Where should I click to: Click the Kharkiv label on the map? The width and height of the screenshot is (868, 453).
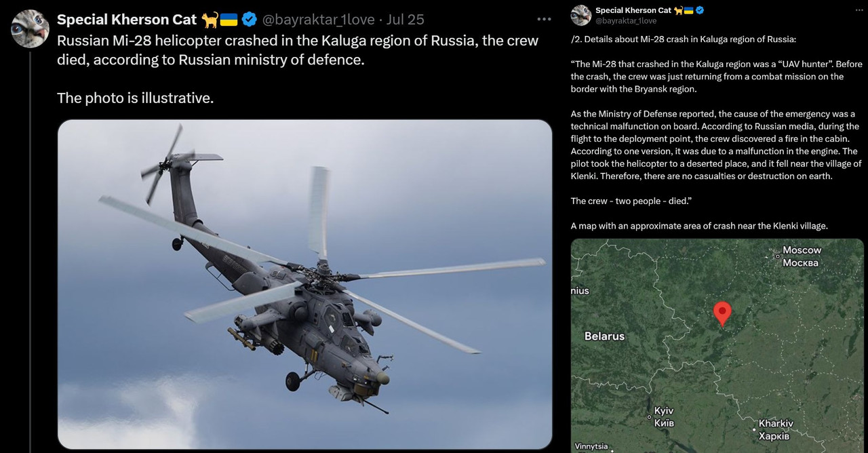(775, 430)
